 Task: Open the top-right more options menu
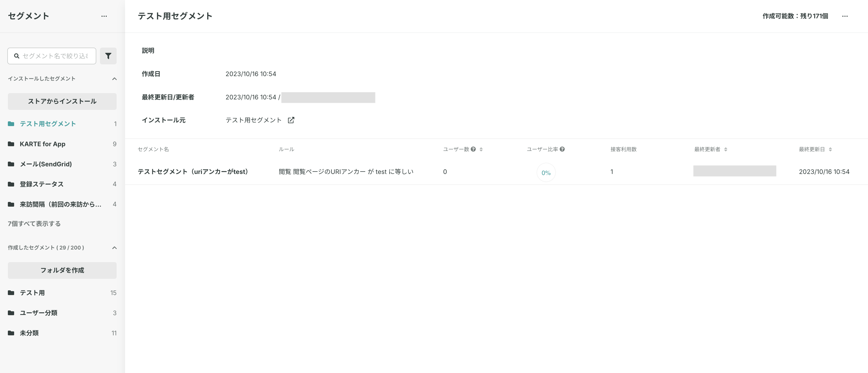pos(845,16)
